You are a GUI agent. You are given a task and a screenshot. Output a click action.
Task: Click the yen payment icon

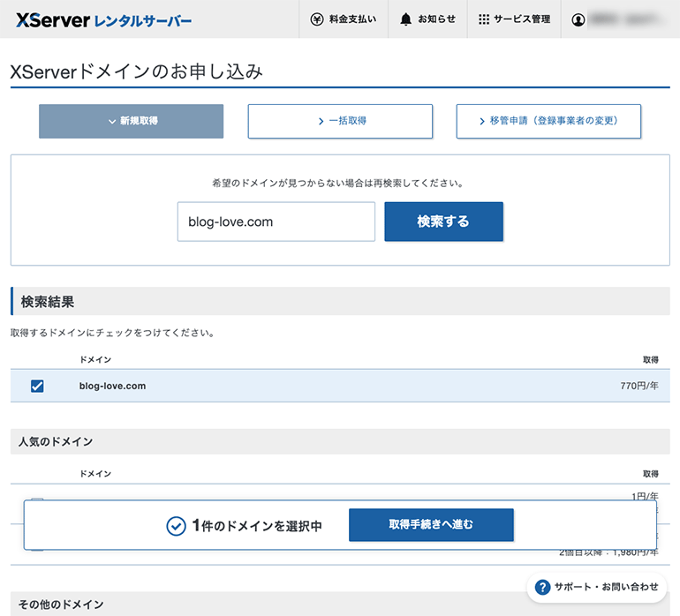pos(317,19)
